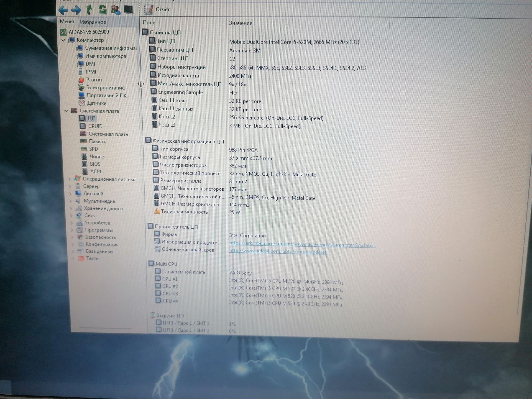Click the blue Forward arrow in toolbar
The width and height of the screenshot is (532, 399).
[76, 10]
